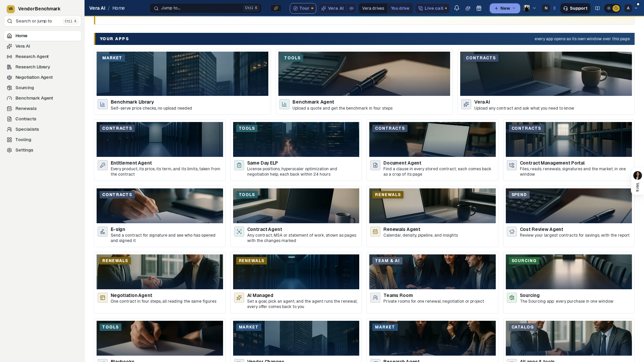
Task: Click the Vera AI breadcrumb link
Action: coord(97,8)
